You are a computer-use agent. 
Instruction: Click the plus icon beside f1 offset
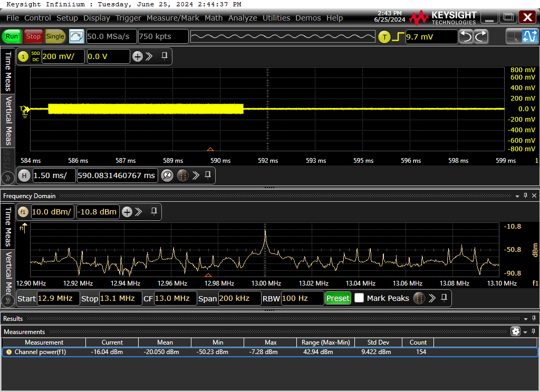pos(127,212)
